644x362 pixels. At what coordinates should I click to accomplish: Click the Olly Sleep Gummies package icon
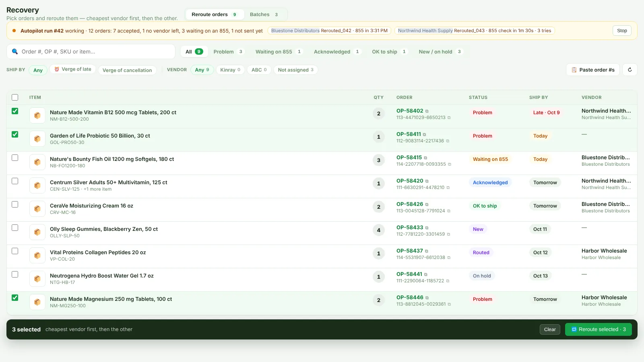(x=37, y=232)
